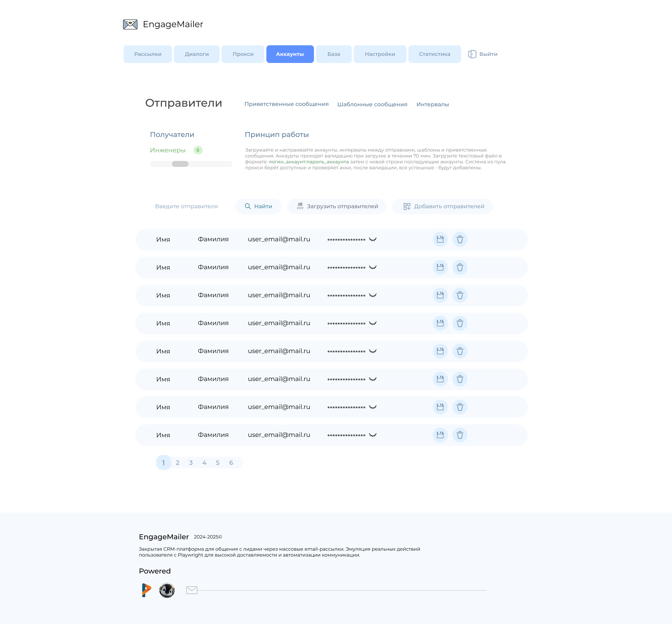Click the green S badge next to Инженеры

tap(198, 150)
